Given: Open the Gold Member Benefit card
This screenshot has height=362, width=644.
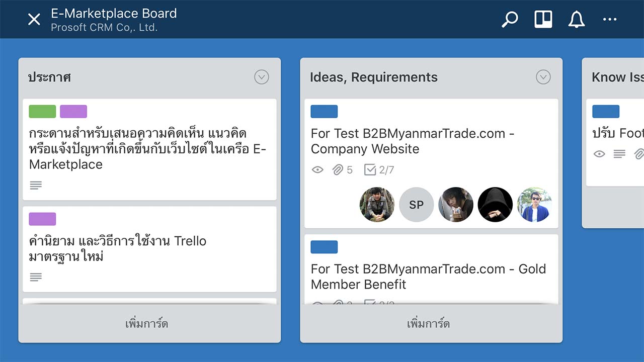Looking at the screenshot, I should (x=428, y=277).
